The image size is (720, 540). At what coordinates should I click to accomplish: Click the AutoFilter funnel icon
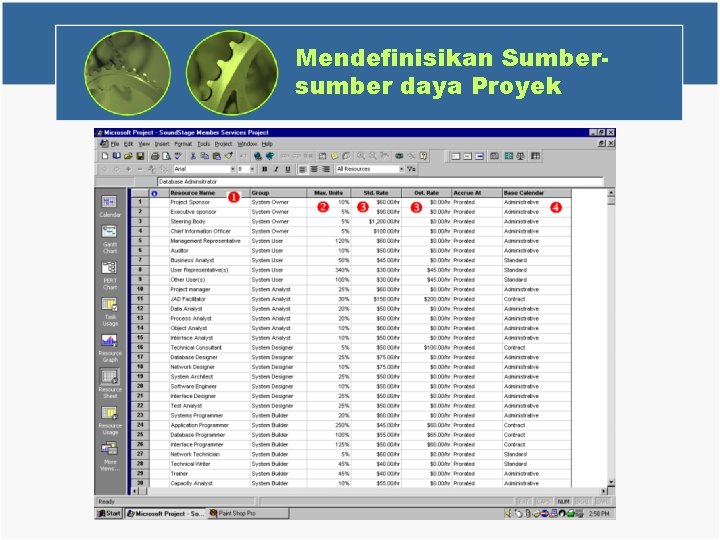pos(411,169)
